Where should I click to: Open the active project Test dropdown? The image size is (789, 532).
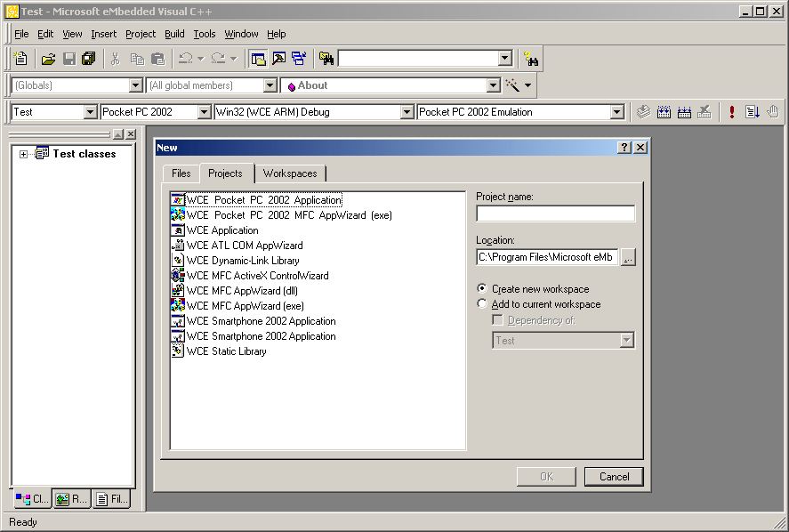[90, 112]
